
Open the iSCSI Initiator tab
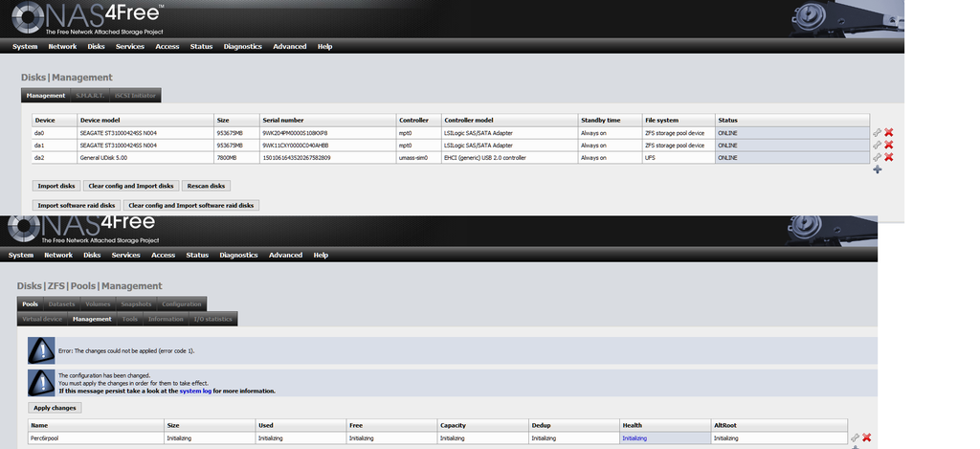coord(136,96)
